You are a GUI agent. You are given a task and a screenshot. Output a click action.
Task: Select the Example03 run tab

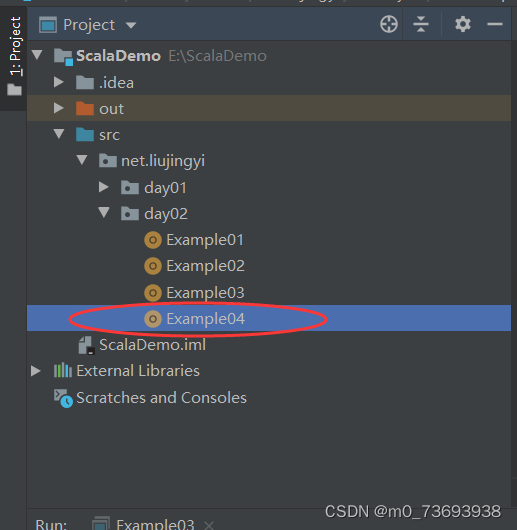144,524
